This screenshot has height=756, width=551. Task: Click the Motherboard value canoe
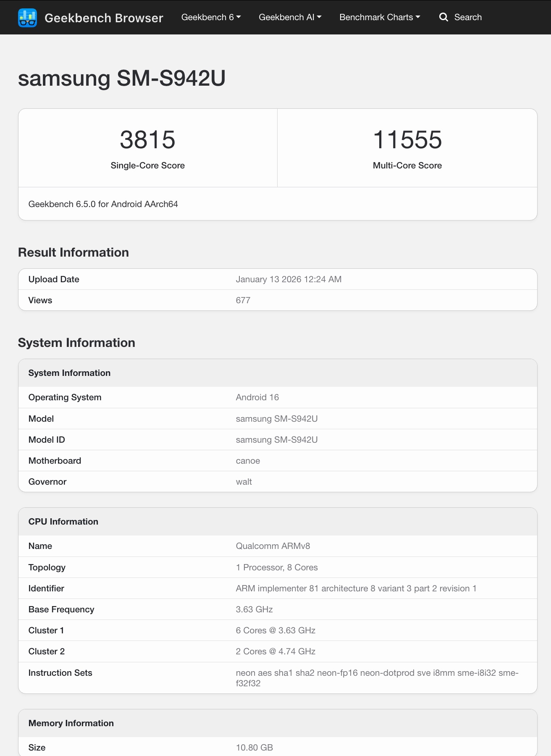(x=248, y=461)
